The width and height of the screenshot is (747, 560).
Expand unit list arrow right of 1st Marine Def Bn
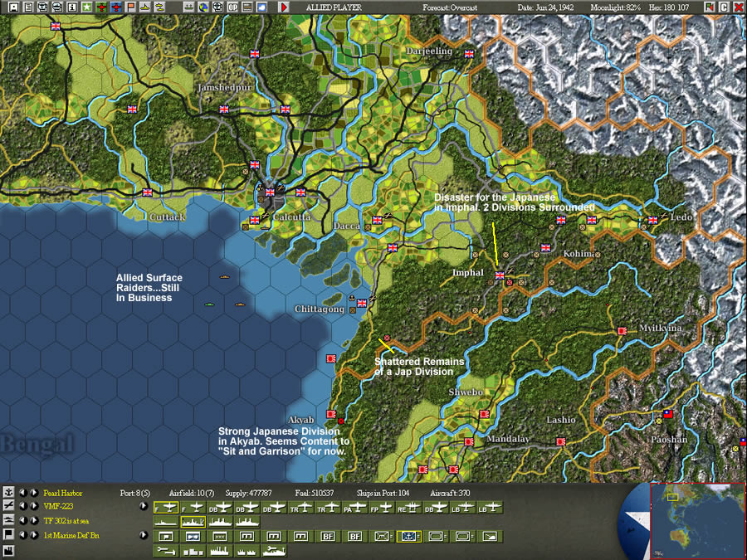point(144,535)
